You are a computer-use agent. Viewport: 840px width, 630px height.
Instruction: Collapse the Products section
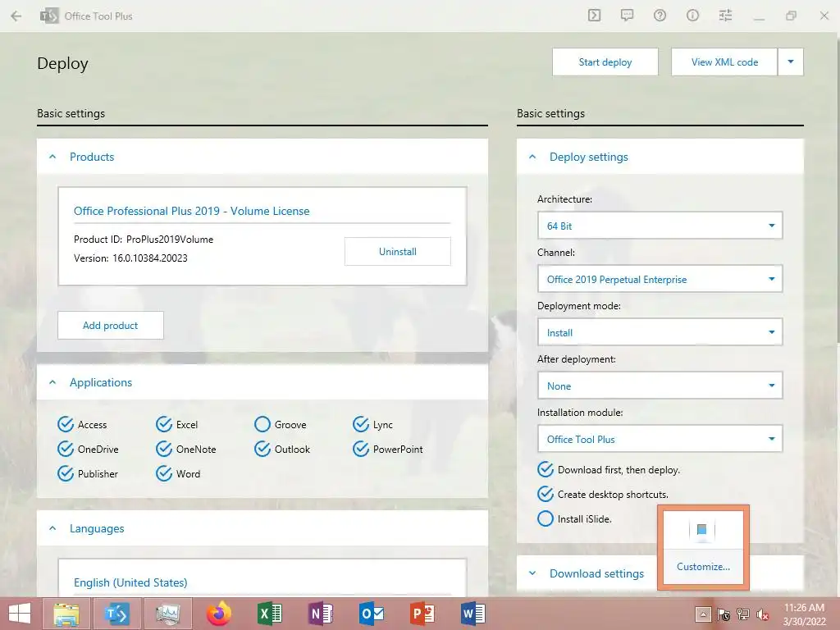point(52,157)
